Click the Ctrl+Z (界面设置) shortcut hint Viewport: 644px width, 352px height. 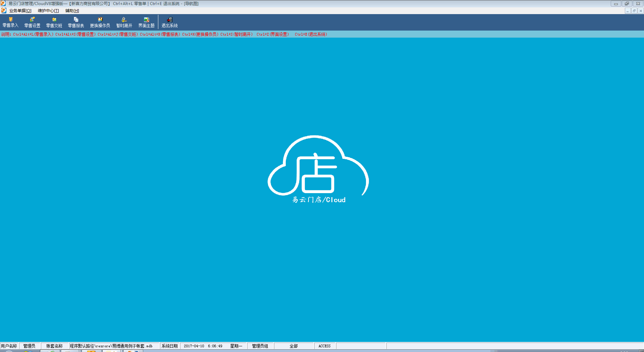[273, 34]
